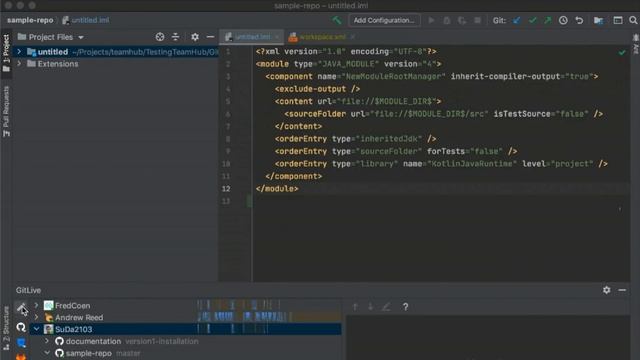Click the green inspection checkmark in editor
640x360 pixels.
pyautogui.click(x=622, y=52)
